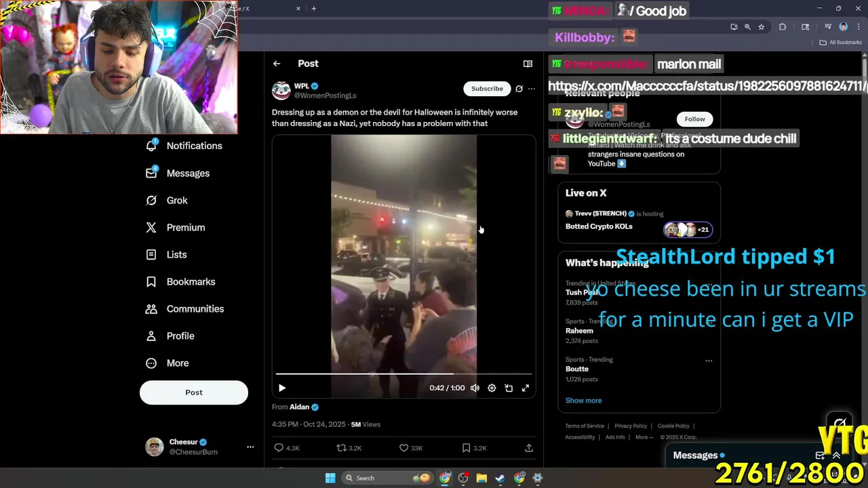868x488 pixels.
Task: Open reader view icon beside Post header
Action: tap(528, 64)
